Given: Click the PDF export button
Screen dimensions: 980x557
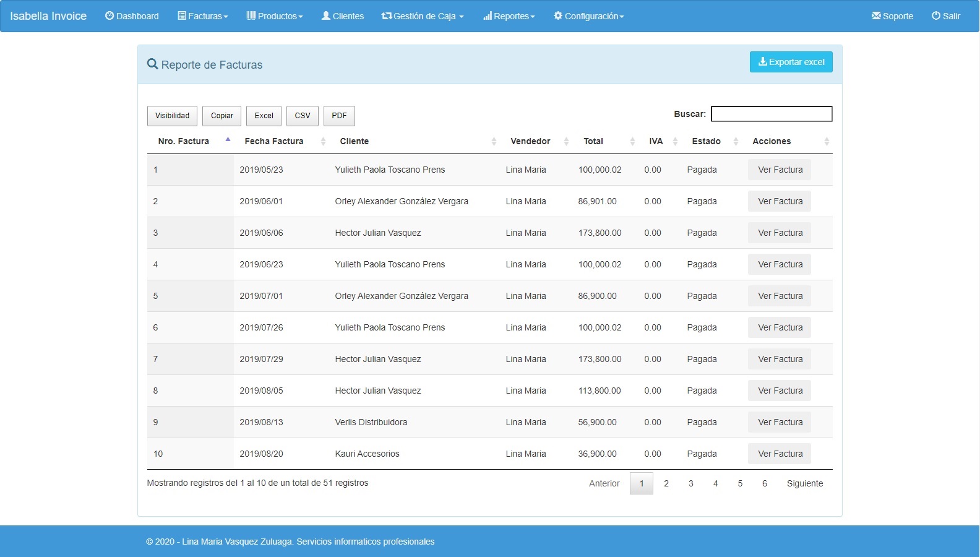Looking at the screenshot, I should 339,116.
